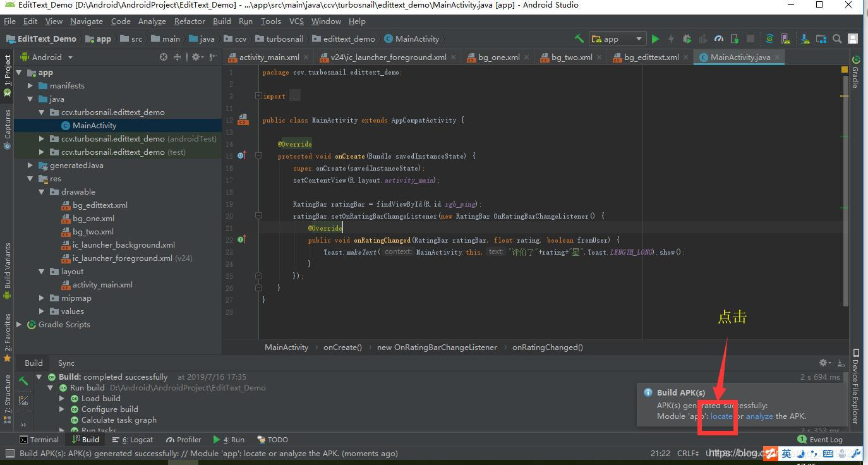
Task: Switch to the Sync tab in Build panel
Action: [x=66, y=363]
